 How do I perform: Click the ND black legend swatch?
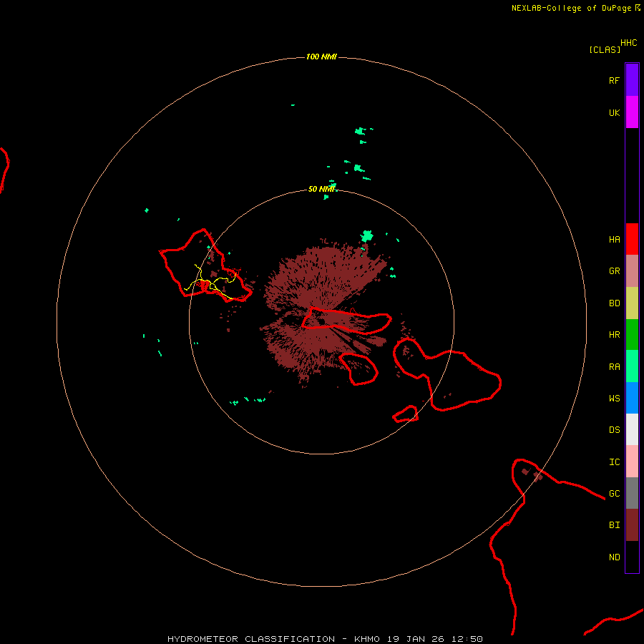click(632, 557)
